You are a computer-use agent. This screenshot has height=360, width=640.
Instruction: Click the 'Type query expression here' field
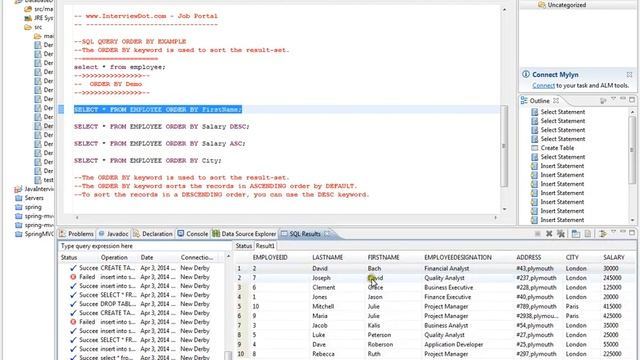pos(145,246)
